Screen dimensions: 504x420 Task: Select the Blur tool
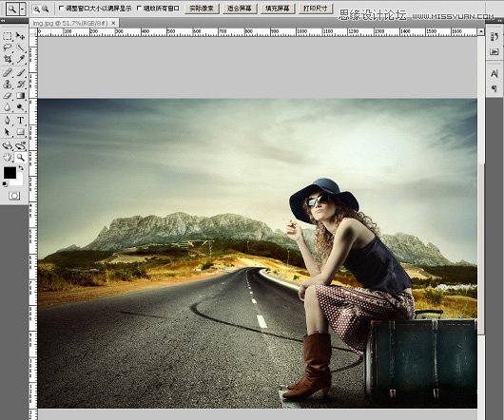click(7, 107)
